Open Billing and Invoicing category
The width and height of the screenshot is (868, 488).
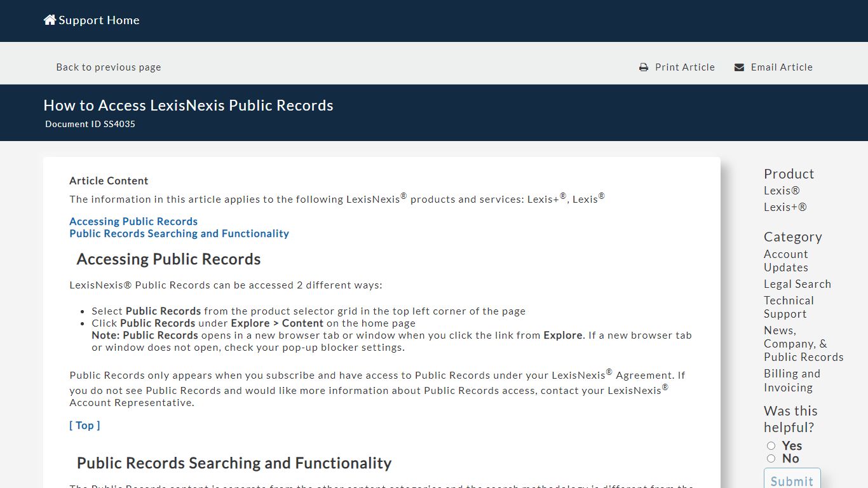pos(792,381)
